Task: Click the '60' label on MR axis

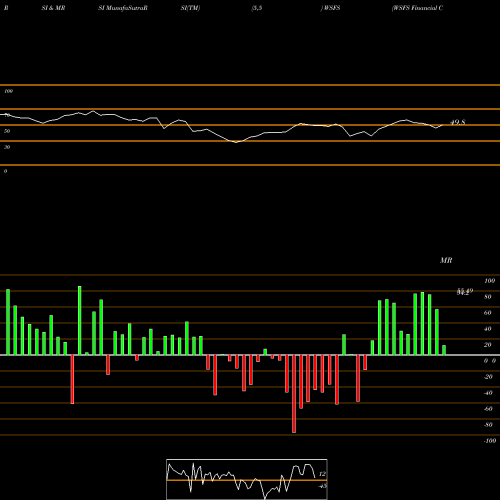Action: [x=488, y=313]
